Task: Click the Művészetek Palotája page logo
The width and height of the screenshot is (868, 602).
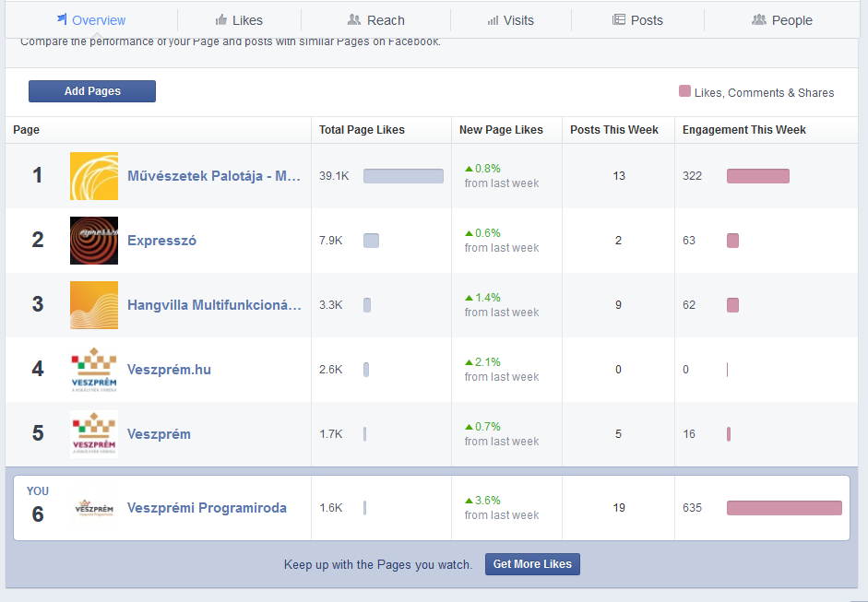Action: [94, 176]
